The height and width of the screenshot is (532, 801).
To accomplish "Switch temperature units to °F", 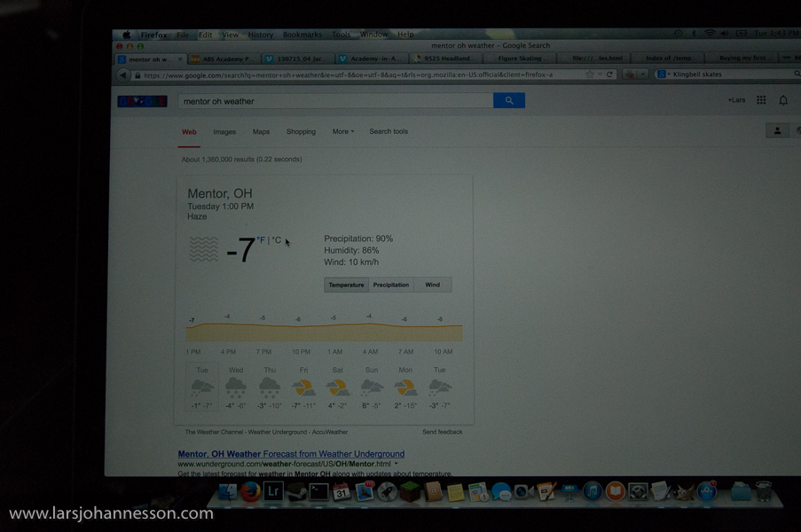I will click(261, 239).
